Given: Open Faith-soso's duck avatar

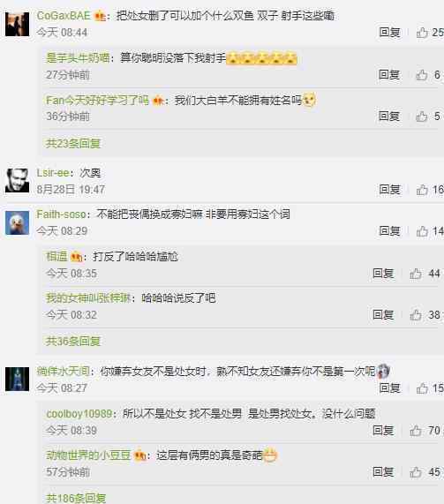Looking at the screenshot, I should pyautogui.click(x=17, y=222).
